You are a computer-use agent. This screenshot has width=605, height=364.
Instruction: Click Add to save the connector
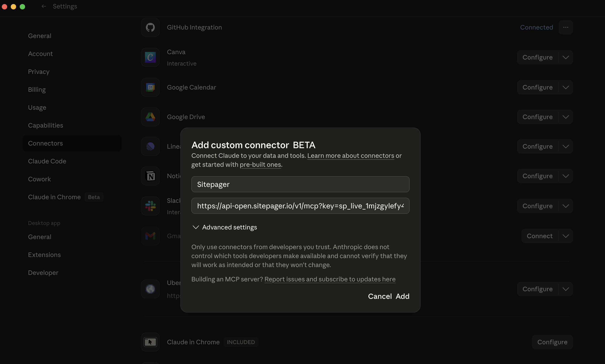[x=402, y=296]
